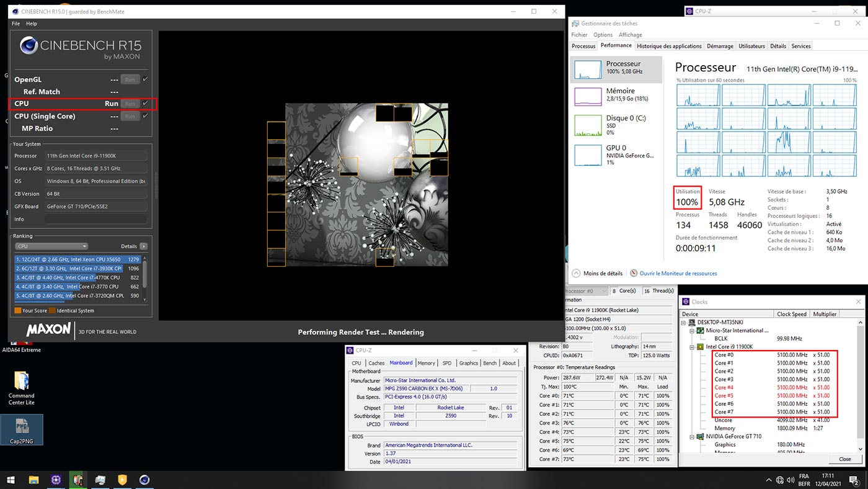The image size is (868, 489).
Task: Open the Démarrage tab in Task Manager
Action: pos(720,46)
